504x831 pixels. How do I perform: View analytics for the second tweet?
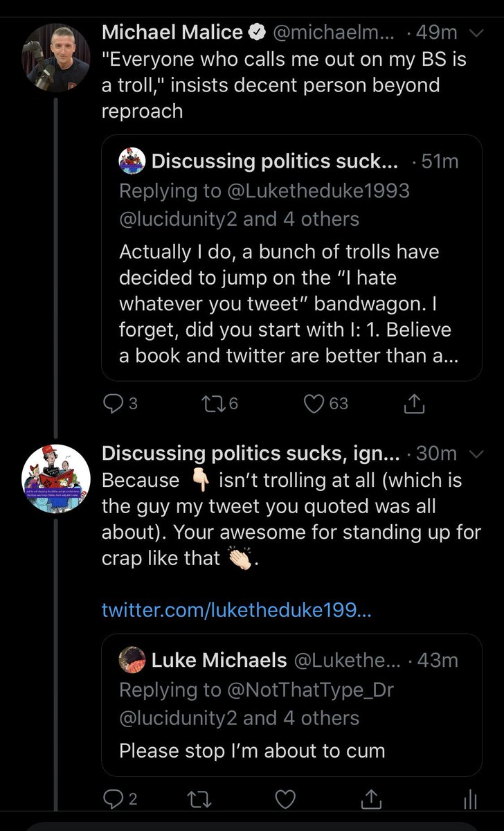tap(470, 800)
